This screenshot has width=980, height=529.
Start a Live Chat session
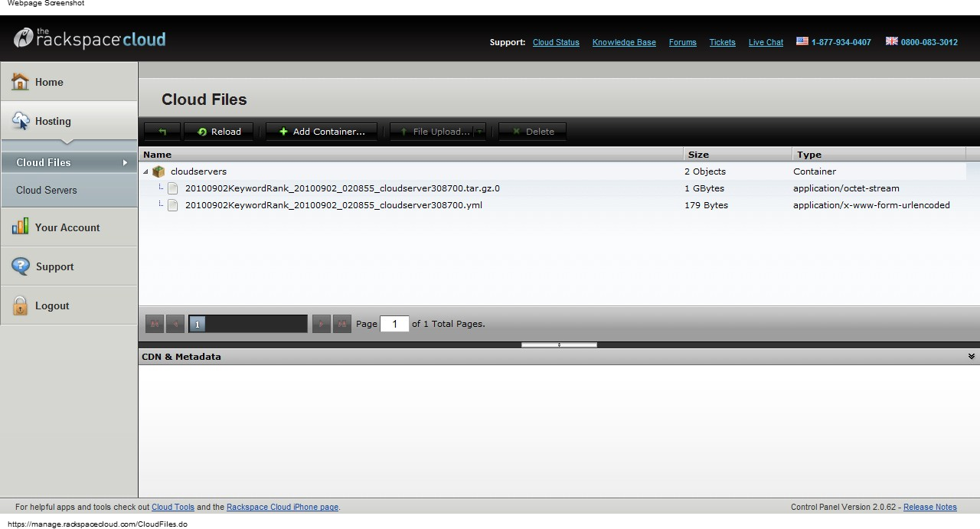766,42
